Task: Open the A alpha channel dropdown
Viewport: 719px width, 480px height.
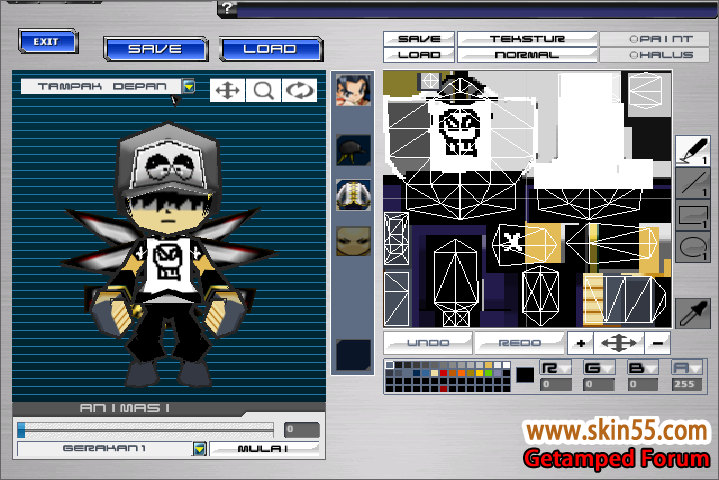Action: [686, 368]
